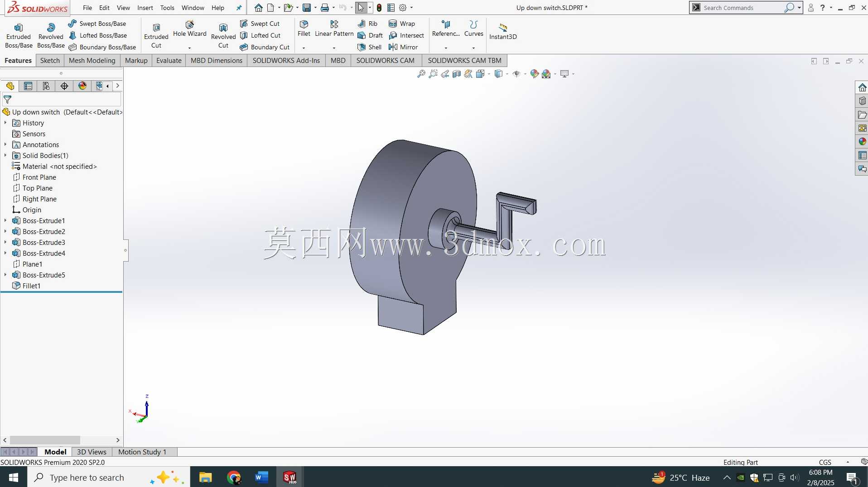
Task: Click the Save icon
Action: point(307,8)
